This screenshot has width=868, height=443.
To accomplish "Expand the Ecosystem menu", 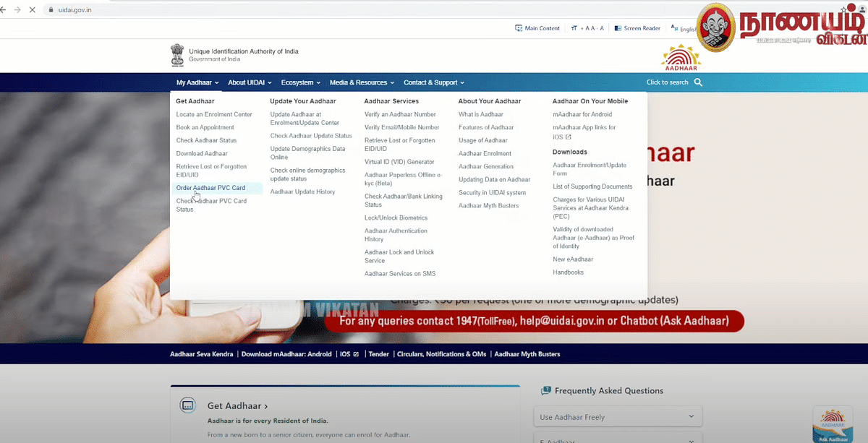I will pyautogui.click(x=301, y=82).
